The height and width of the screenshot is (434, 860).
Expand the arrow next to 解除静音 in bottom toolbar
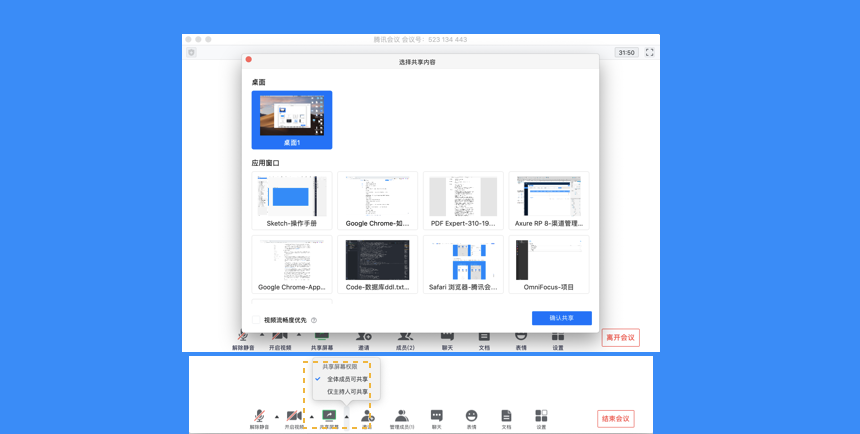pos(276,417)
